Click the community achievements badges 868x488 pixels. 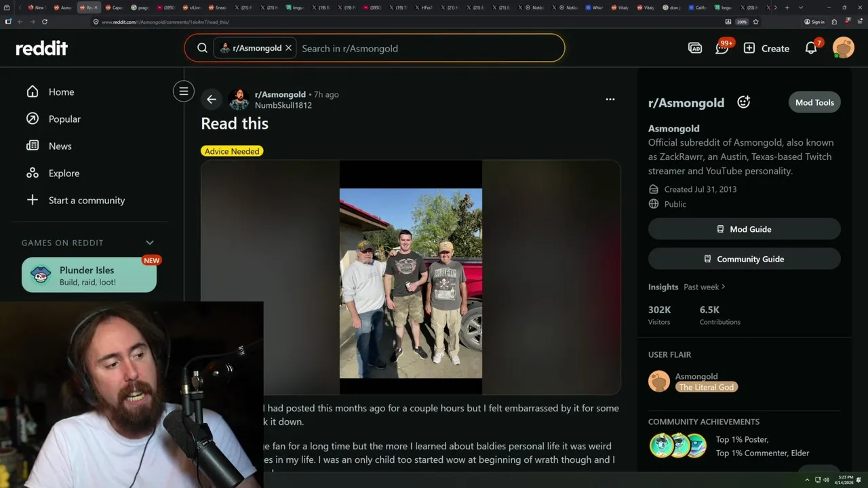pos(678,446)
